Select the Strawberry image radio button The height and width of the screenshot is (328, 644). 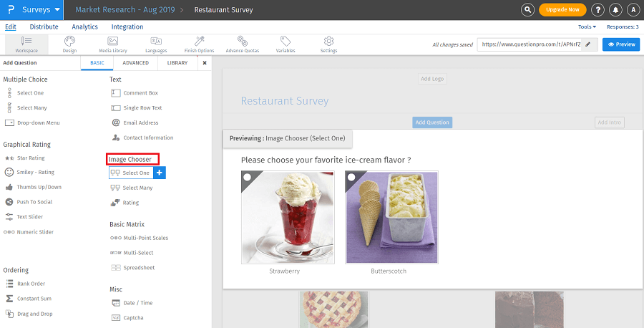248,178
